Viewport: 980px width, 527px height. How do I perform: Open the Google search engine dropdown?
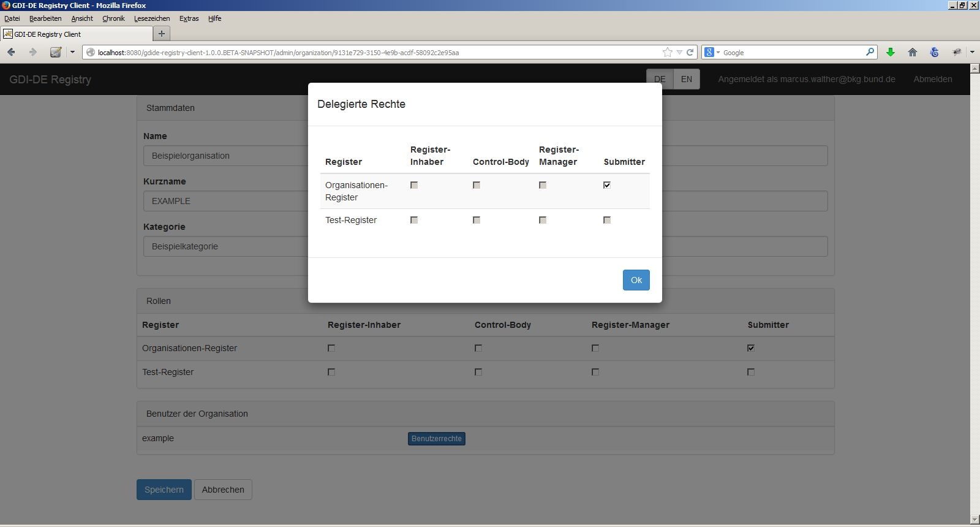712,53
